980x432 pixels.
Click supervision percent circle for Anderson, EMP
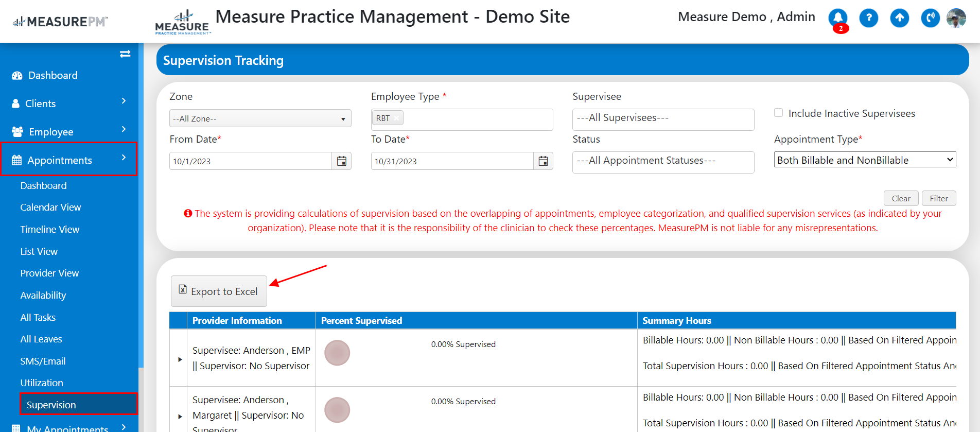click(337, 353)
